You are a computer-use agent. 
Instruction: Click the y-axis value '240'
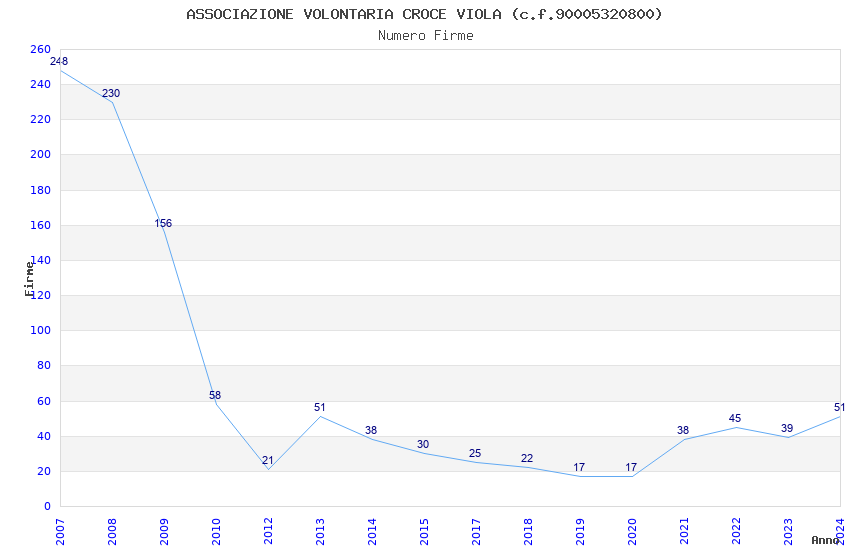[x=40, y=85]
